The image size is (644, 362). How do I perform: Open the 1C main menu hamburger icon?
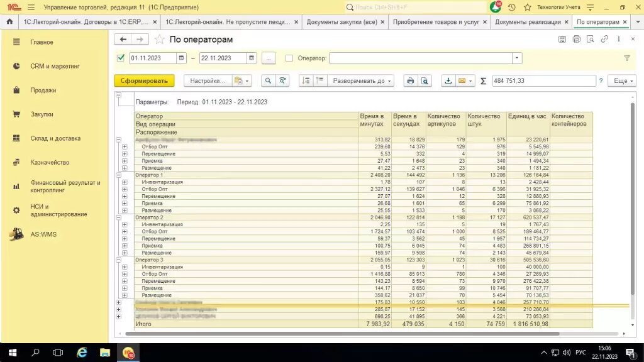pos(31,8)
